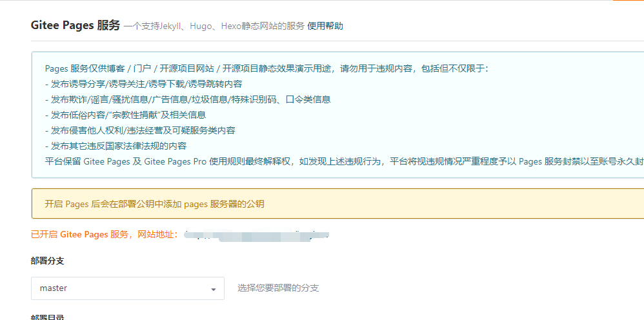
Task: Click the 部署分支 label
Action: coord(47,261)
